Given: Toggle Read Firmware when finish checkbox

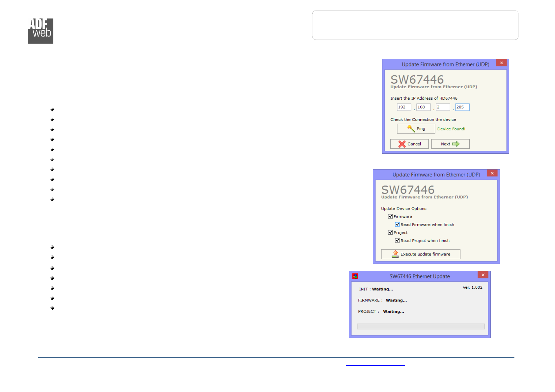Looking at the screenshot, I should pyautogui.click(x=397, y=224).
